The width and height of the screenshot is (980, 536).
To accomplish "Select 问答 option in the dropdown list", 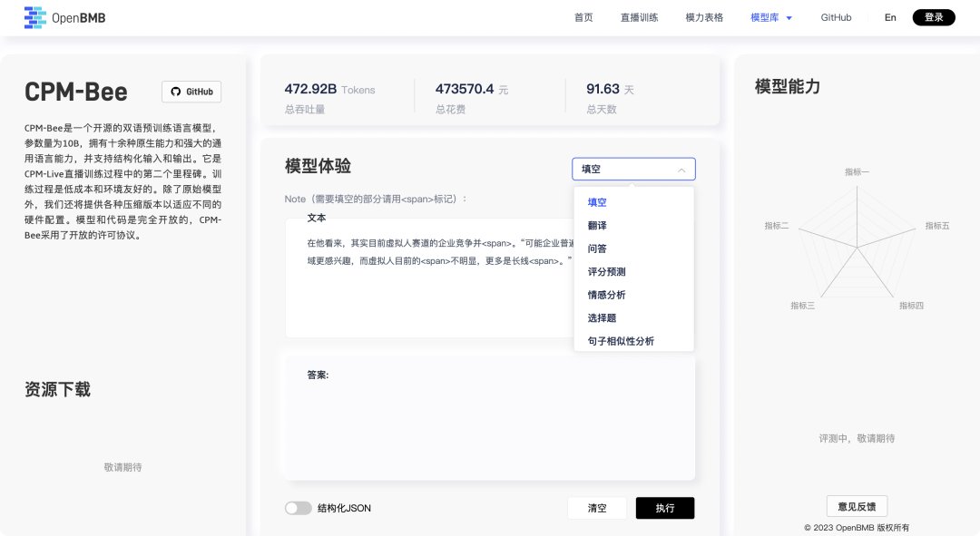I will point(633,249).
